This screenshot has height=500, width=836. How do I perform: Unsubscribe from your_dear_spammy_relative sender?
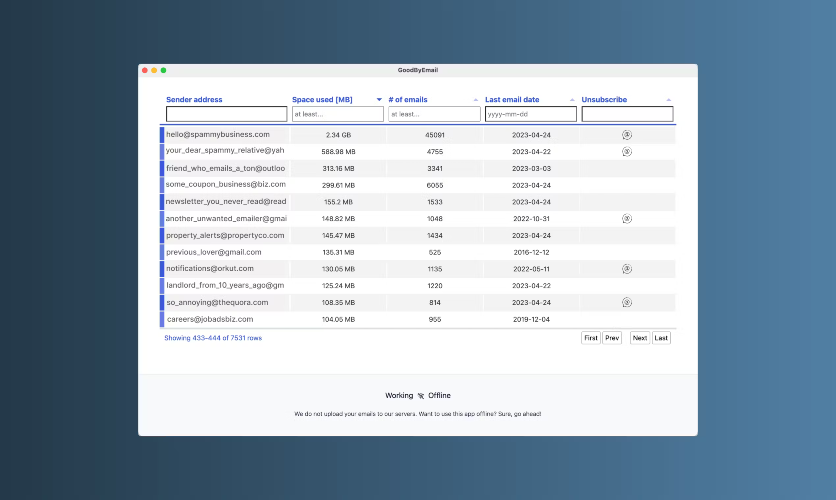(x=627, y=151)
